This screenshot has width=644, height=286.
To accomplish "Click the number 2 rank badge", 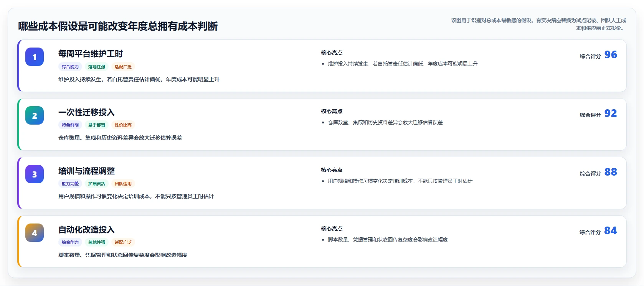I will pyautogui.click(x=35, y=115).
